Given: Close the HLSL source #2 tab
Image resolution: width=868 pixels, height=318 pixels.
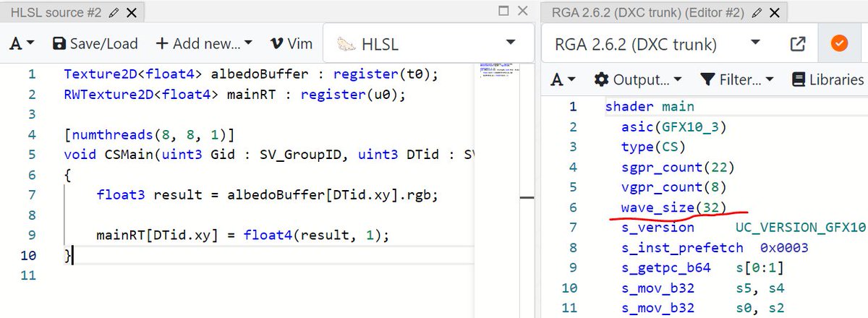Looking at the screenshot, I should coord(130,13).
